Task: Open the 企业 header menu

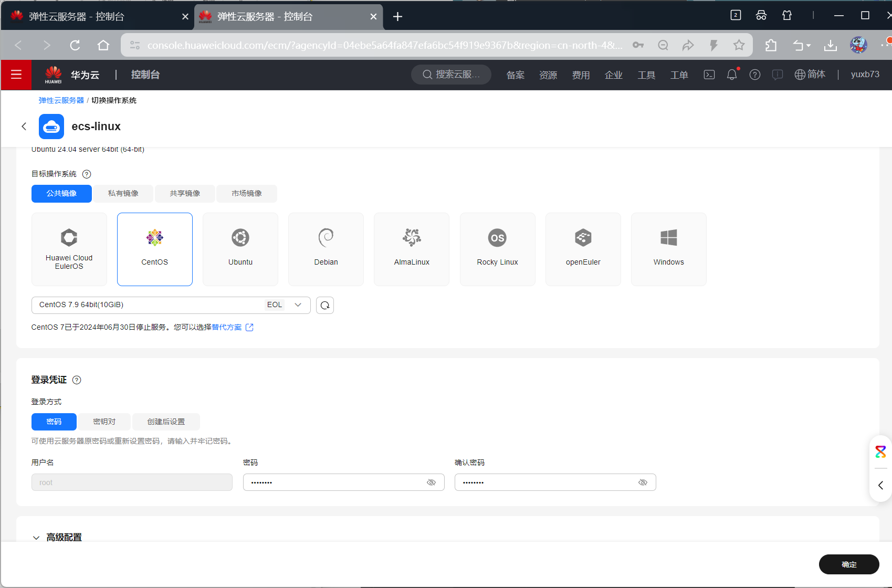Action: coord(614,75)
